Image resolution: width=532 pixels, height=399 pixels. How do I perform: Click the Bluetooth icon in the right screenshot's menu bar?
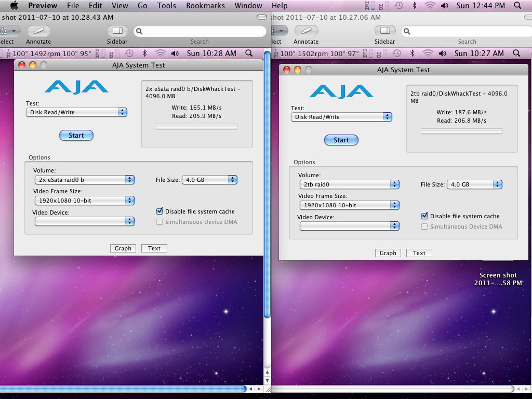coord(412,54)
